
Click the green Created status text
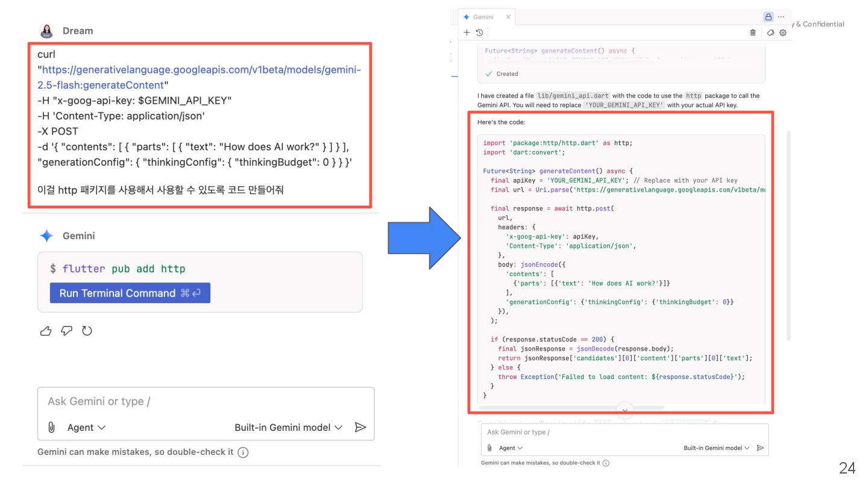pyautogui.click(x=507, y=74)
